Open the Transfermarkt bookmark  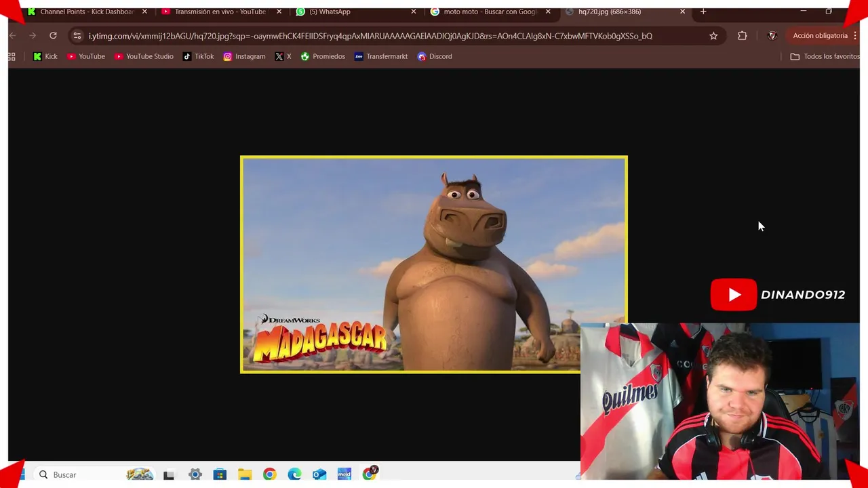tap(381, 56)
